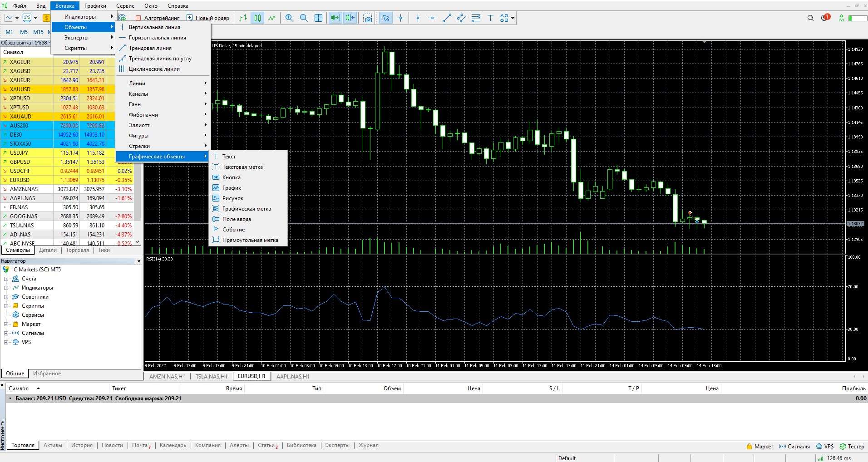The width and height of the screenshot is (868, 462).
Task: Expand the Скрипты tree node
Action: (6, 306)
